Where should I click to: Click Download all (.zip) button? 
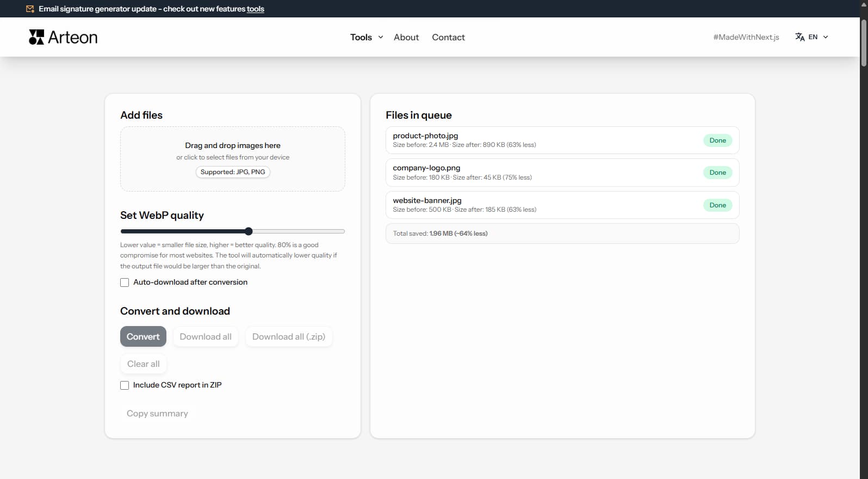[x=289, y=336]
